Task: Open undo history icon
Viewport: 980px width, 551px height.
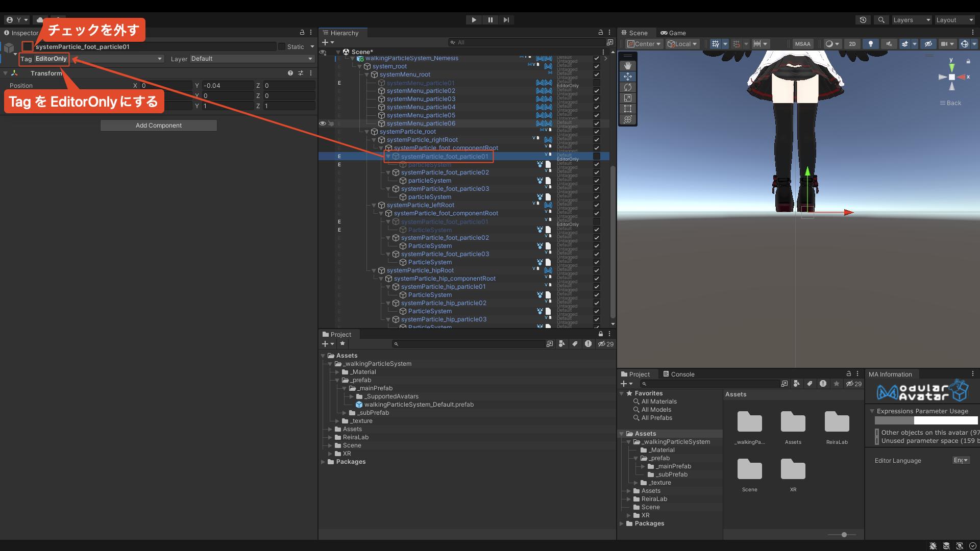Action: coord(863,20)
